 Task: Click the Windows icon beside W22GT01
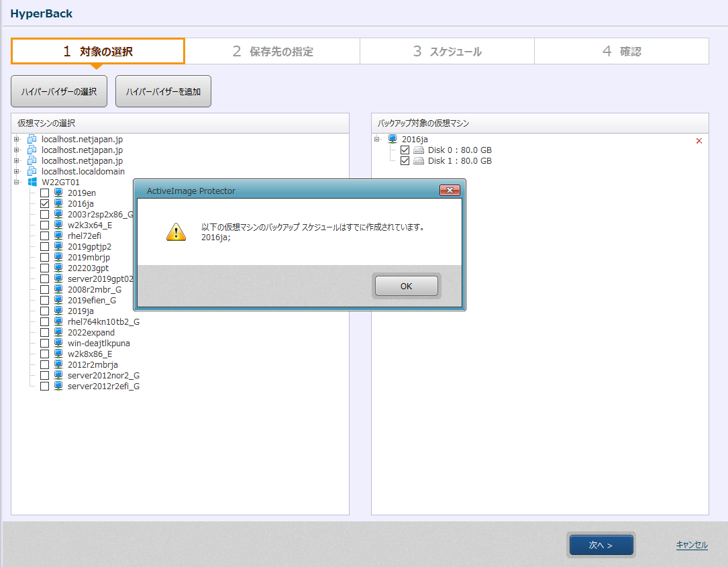pyautogui.click(x=32, y=182)
